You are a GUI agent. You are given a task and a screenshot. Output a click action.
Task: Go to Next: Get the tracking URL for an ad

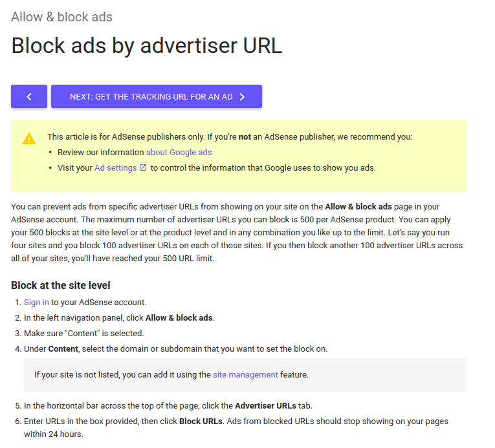point(157,96)
